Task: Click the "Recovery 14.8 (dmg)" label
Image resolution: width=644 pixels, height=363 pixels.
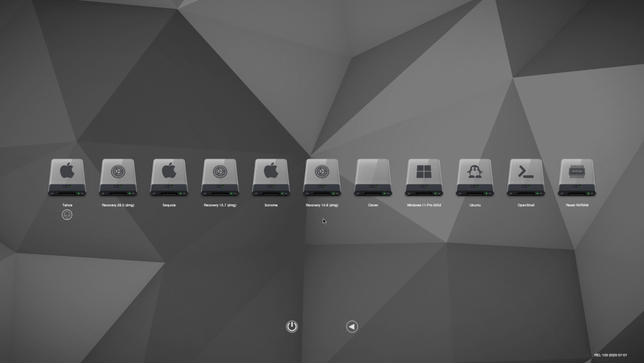Action: [x=322, y=205]
